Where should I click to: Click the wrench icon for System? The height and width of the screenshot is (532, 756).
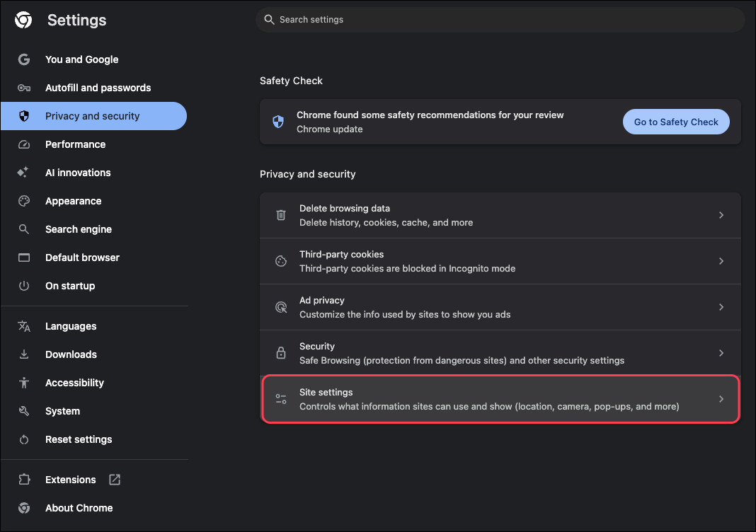(x=23, y=411)
